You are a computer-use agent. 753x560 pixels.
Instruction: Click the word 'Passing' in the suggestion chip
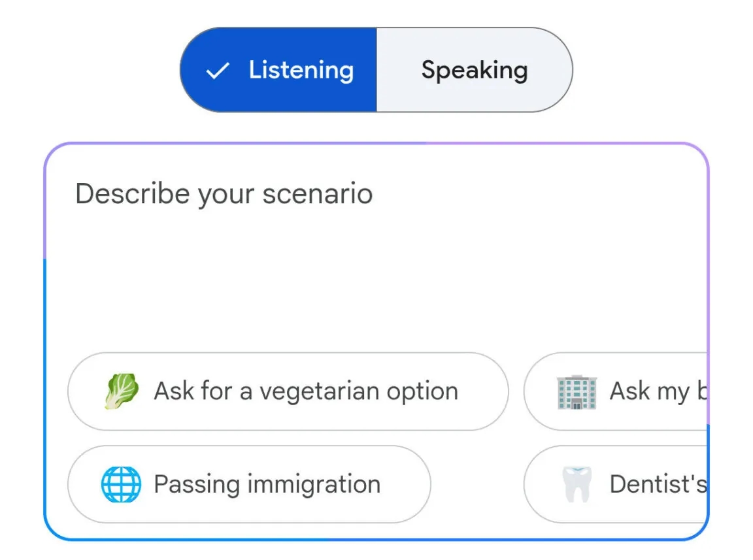click(x=187, y=484)
